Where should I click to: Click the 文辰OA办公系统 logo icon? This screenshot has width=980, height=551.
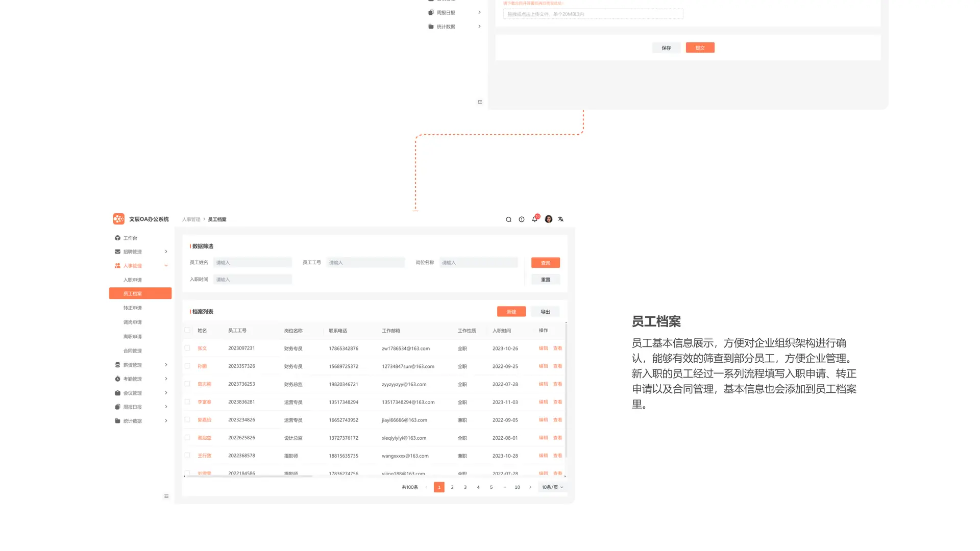click(118, 219)
